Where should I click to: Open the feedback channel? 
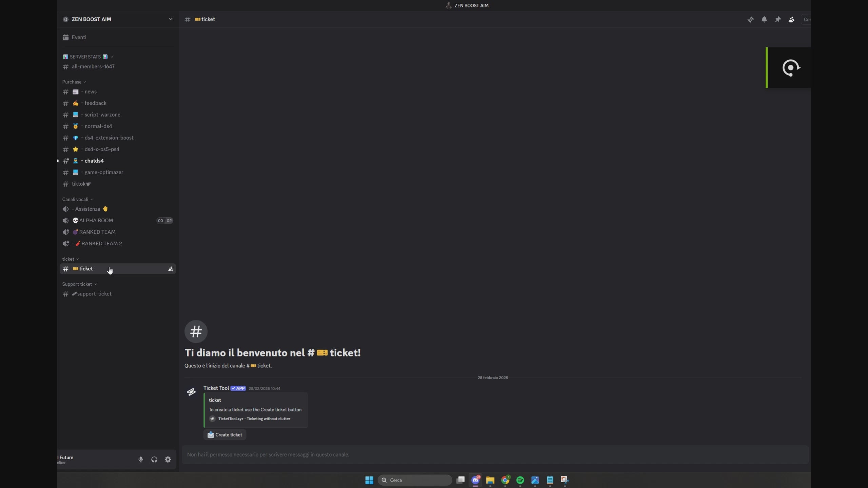pyautogui.click(x=117, y=103)
